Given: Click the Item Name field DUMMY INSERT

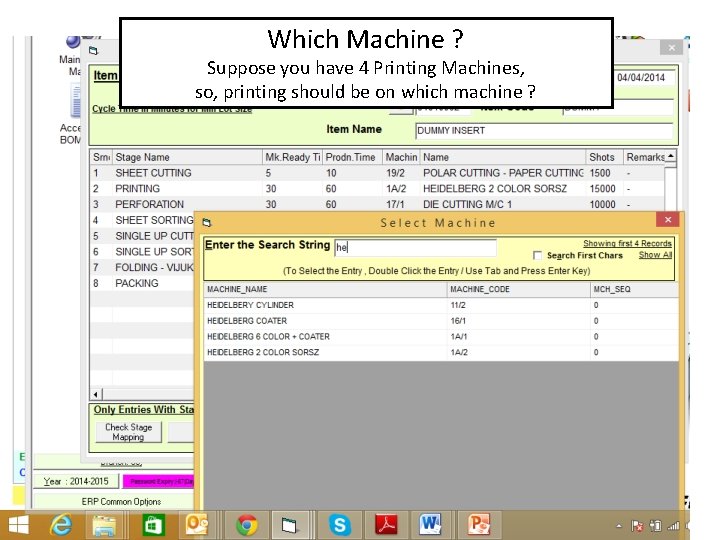Looking at the screenshot, I should pyautogui.click(x=544, y=131).
